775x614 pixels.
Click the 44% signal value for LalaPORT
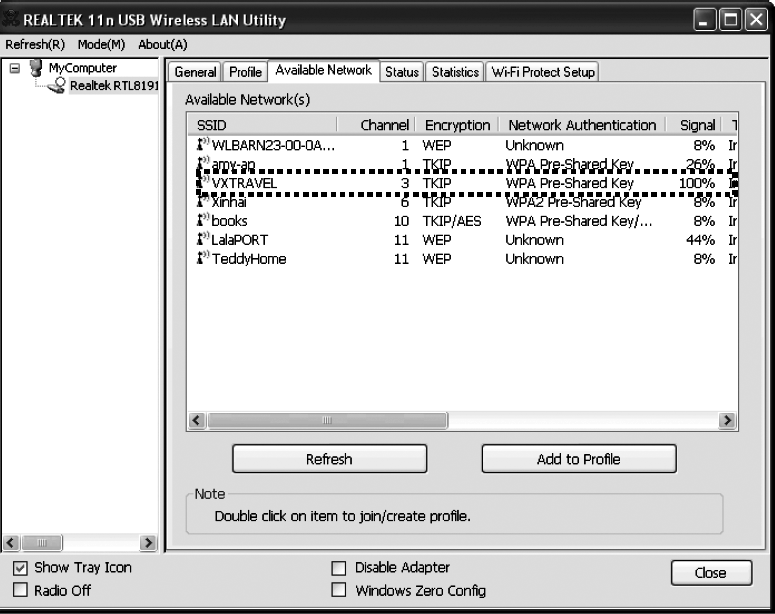[x=700, y=240]
